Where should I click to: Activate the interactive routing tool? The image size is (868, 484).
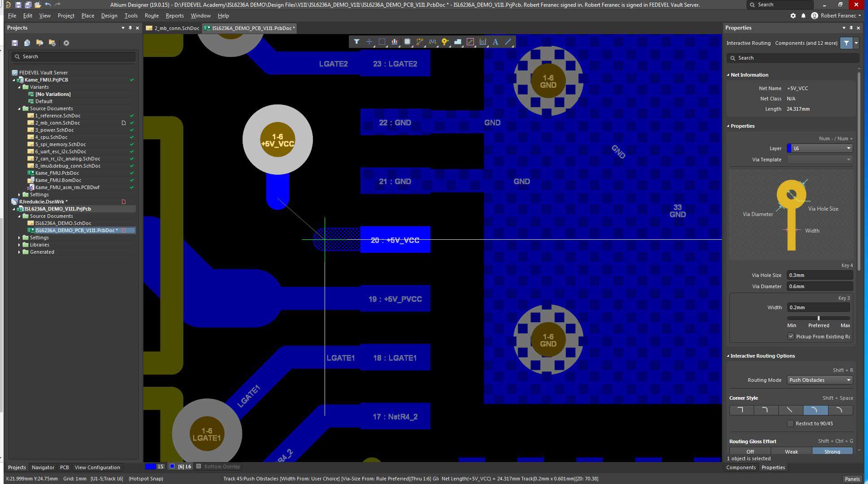[420, 42]
